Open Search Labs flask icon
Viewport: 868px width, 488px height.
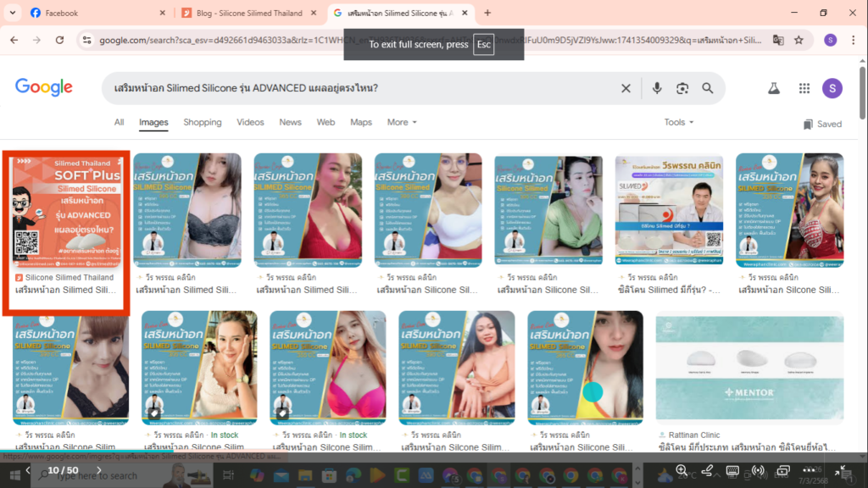click(774, 88)
